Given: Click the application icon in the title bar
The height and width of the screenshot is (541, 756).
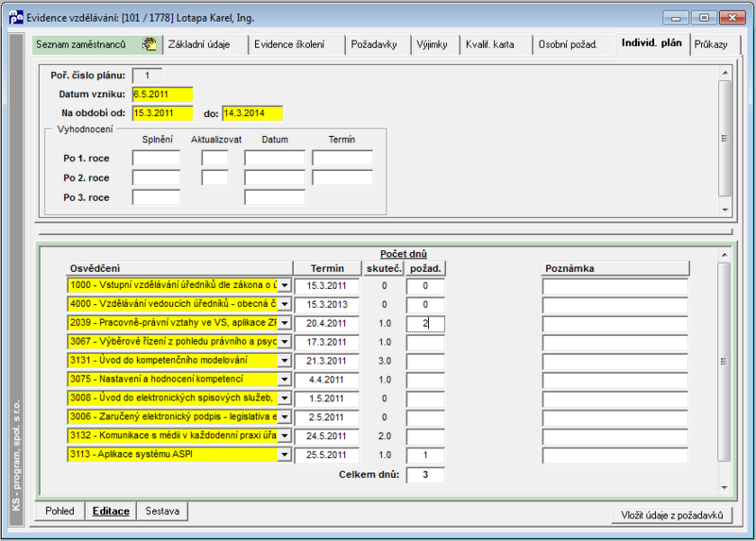Looking at the screenshot, I should point(16,17).
